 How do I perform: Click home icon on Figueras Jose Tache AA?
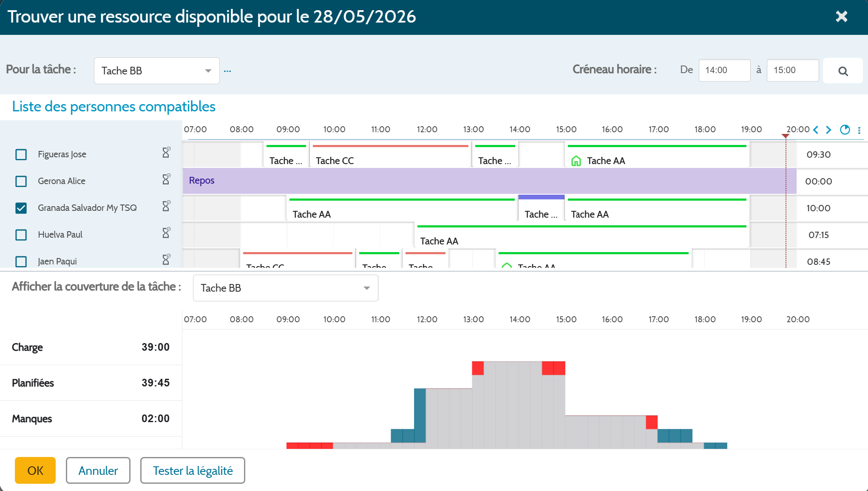(576, 161)
